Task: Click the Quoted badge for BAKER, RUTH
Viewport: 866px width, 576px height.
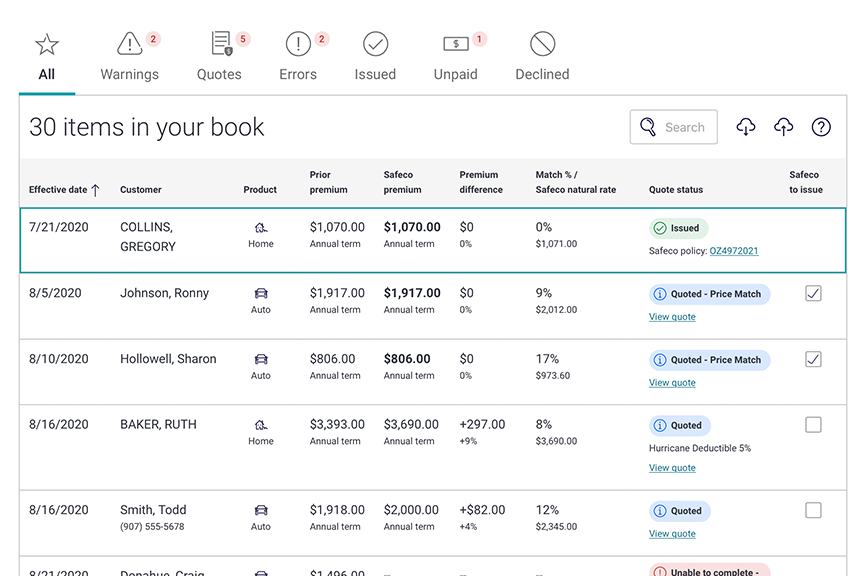Action: (679, 425)
